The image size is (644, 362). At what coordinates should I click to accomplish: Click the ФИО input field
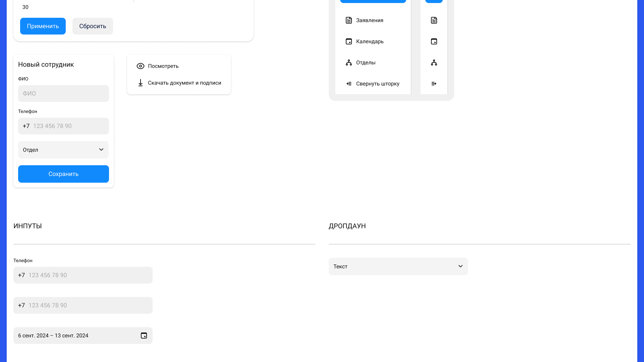click(x=63, y=94)
